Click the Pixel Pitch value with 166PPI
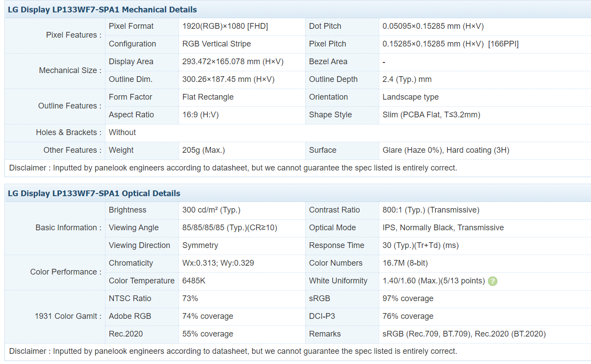This screenshot has height=364, width=591. [x=450, y=44]
